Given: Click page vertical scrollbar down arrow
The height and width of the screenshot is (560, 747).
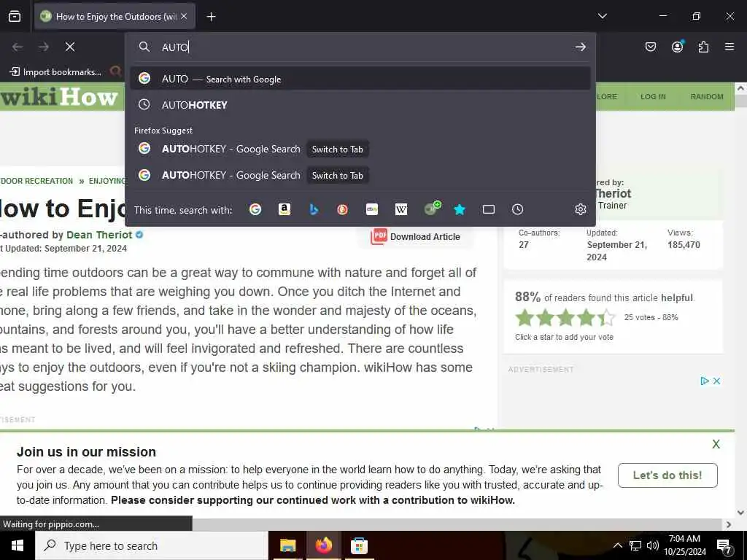Looking at the screenshot, I should point(740,513).
